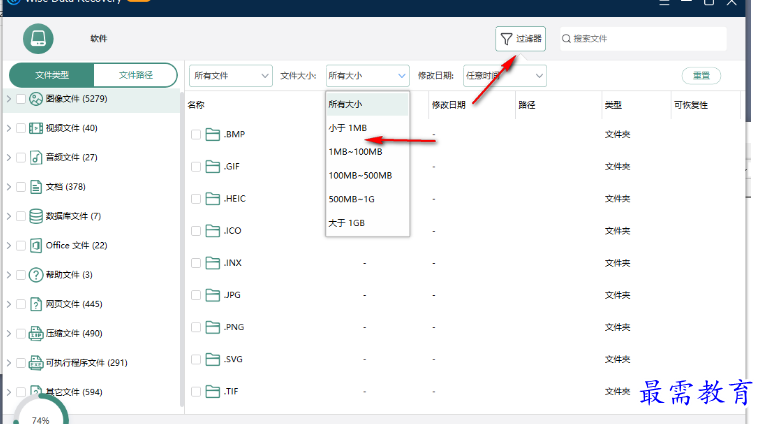761x424 pixels.
Task: Click the 名称 column header
Action: pyautogui.click(x=196, y=105)
